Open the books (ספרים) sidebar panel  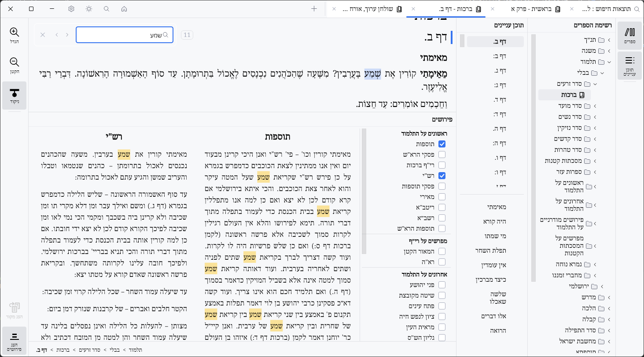tap(630, 35)
